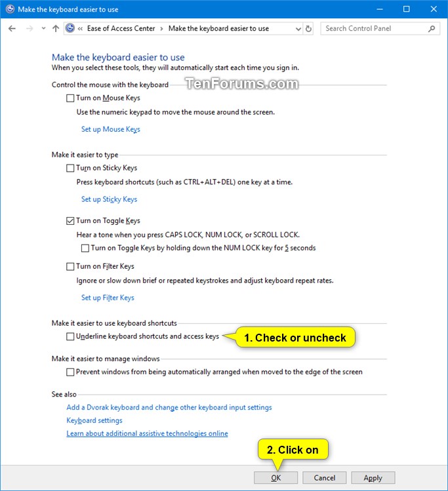Click the title bar window icon
448x491 pixels.
pos(10,9)
